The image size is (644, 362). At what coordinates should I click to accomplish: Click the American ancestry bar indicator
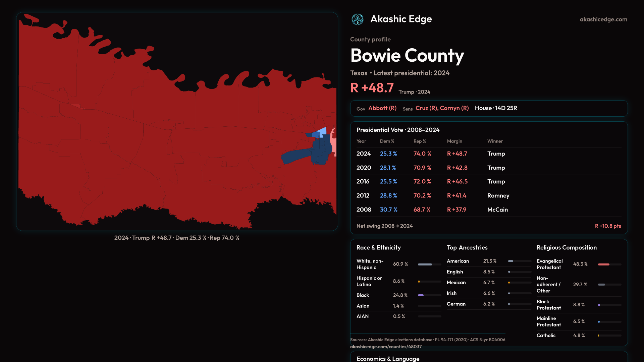point(511,261)
